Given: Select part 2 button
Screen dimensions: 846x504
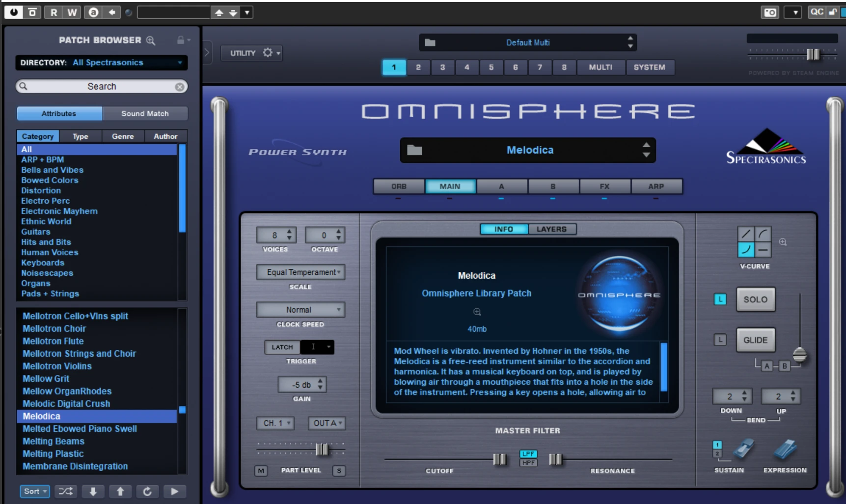Looking at the screenshot, I should pos(418,67).
